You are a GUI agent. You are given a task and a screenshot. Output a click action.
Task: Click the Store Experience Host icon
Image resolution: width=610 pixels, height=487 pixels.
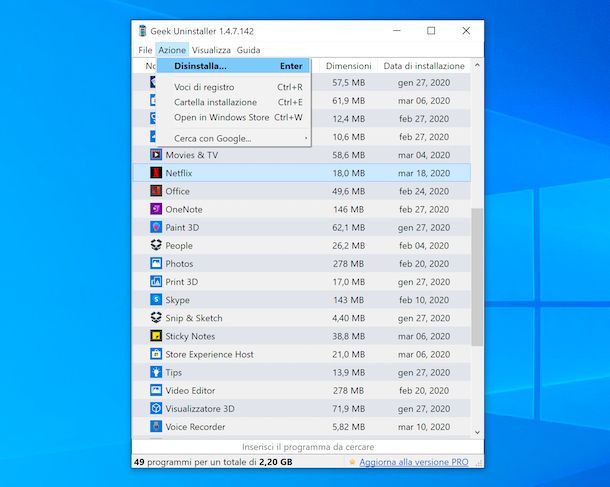tap(156, 354)
